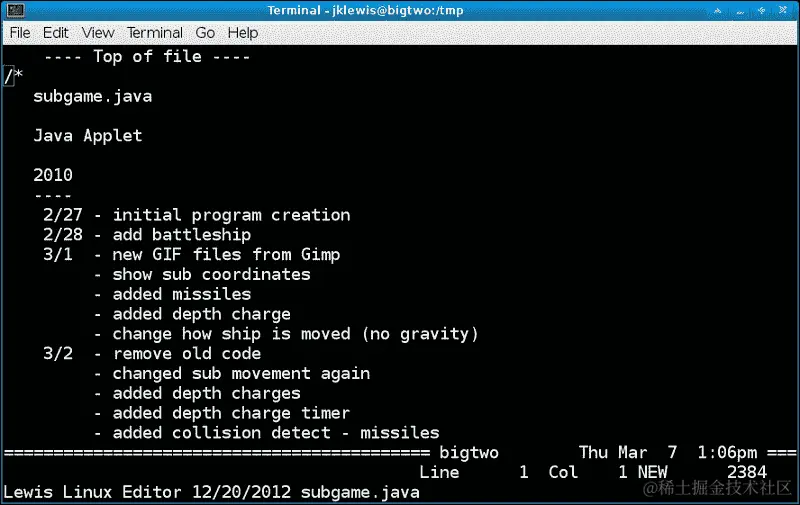Click the 'Col 1' indicator in the status bar
The image size is (800, 505).
click(x=588, y=472)
